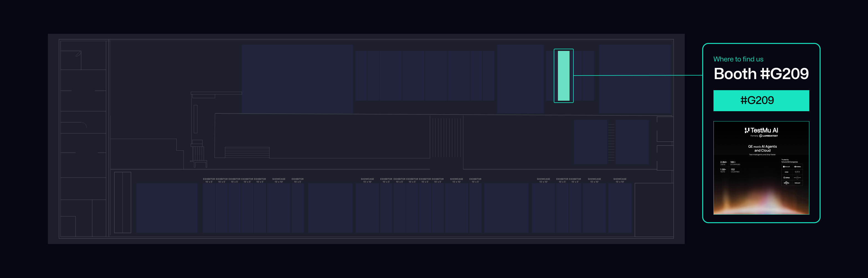Image resolution: width=868 pixels, height=278 pixels.
Task: Click the '132 Countries' statistic
Action: (735, 171)
